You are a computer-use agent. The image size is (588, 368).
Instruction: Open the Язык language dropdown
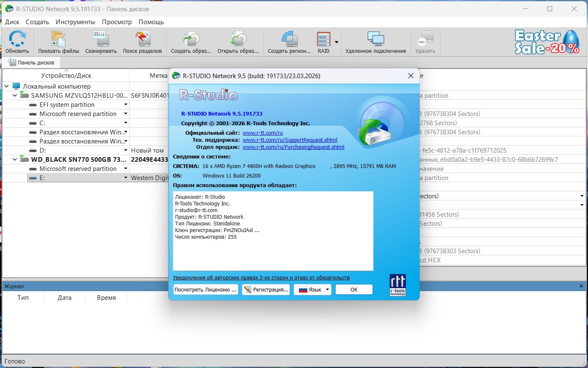[312, 289]
